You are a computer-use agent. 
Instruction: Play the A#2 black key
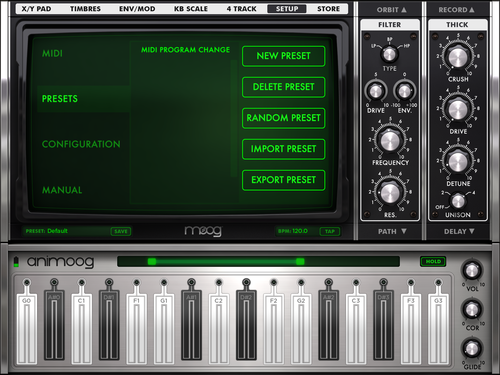[328, 325]
